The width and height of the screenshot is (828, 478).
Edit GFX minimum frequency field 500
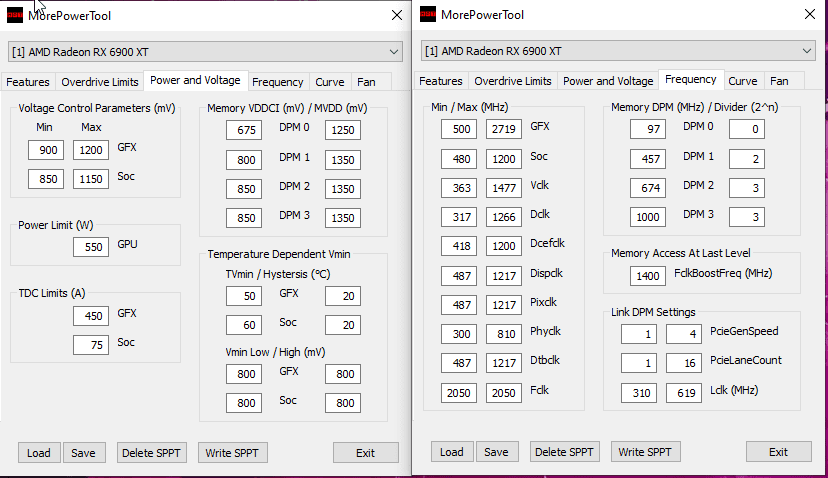pos(459,129)
